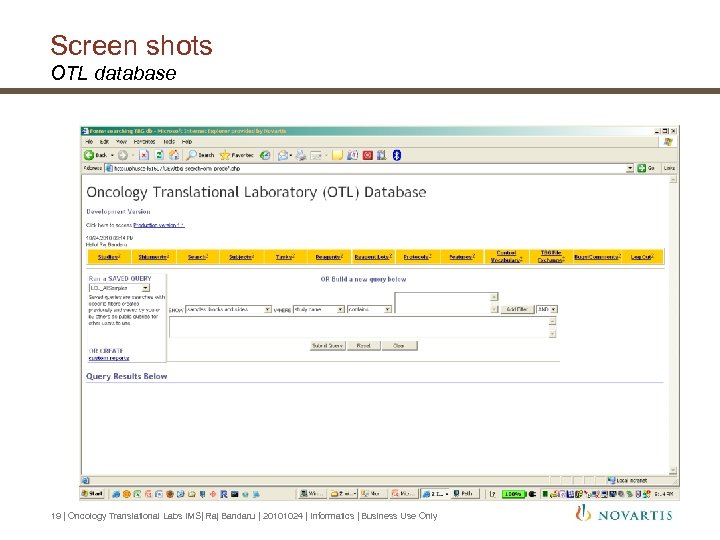This screenshot has height=540, width=720.
Task: Click the Clear button
Action: [399, 345]
